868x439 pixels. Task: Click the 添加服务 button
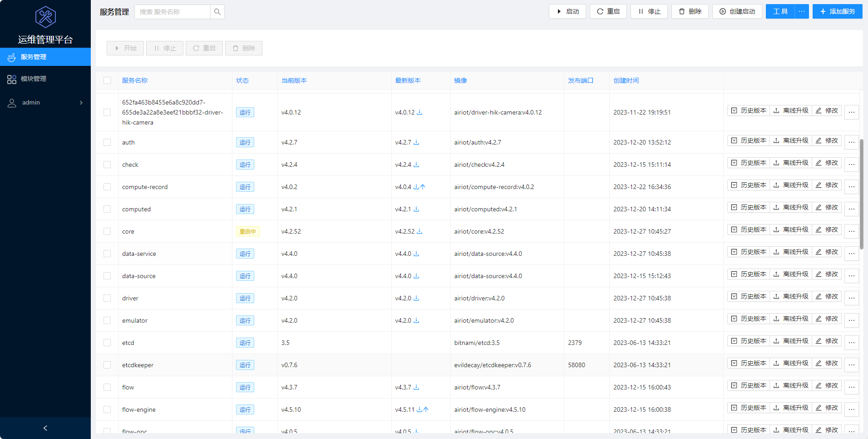(x=838, y=12)
